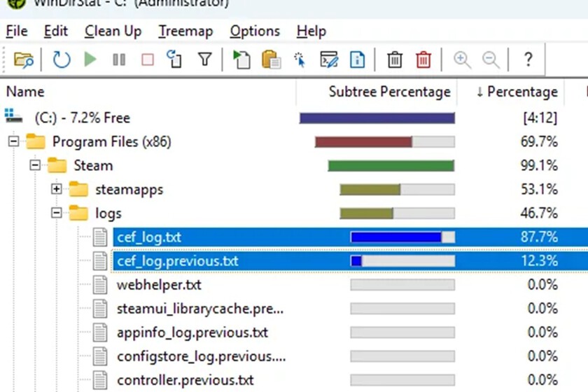
Task: Open the File menu
Action: pyautogui.click(x=17, y=31)
